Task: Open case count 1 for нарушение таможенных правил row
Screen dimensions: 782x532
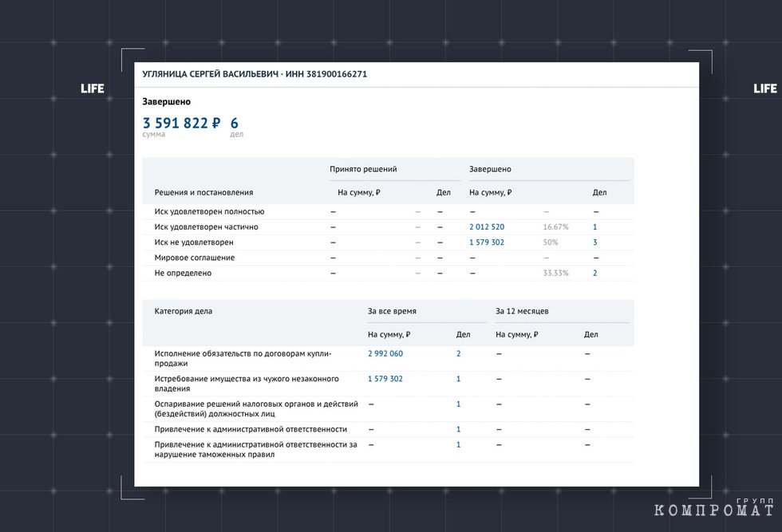Action: (x=459, y=445)
